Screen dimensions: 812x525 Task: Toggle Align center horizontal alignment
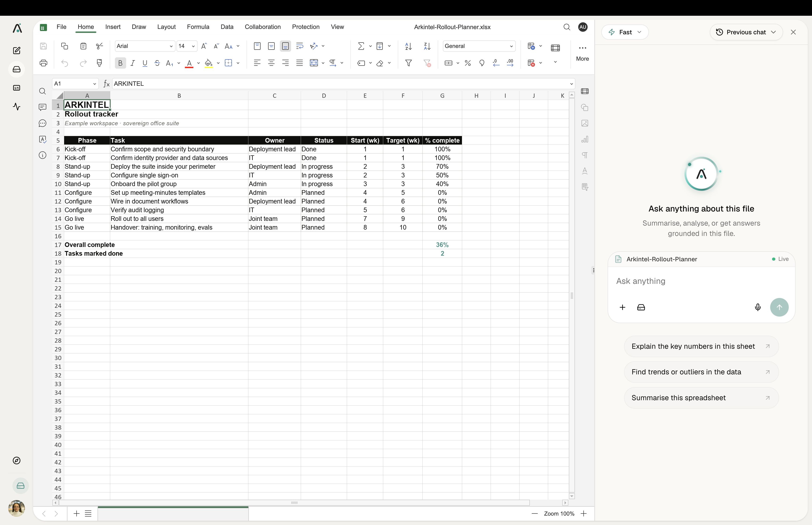[x=271, y=63]
